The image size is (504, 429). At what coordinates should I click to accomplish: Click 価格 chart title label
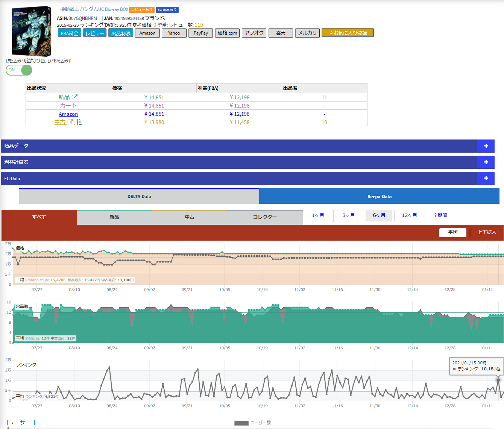tap(20, 248)
